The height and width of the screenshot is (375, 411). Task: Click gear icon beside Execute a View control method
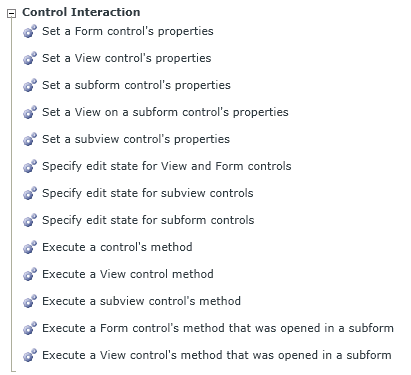pyautogui.click(x=30, y=274)
